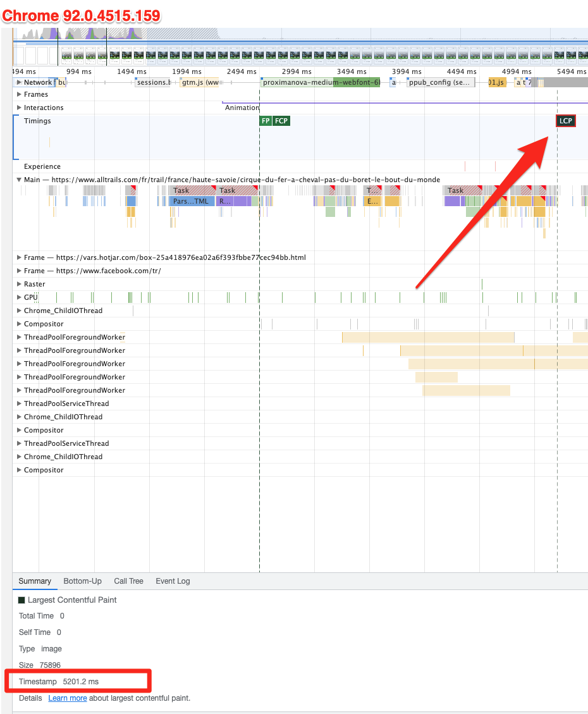Click the Size 75896 row
This screenshot has height=714, width=588.
[40, 665]
